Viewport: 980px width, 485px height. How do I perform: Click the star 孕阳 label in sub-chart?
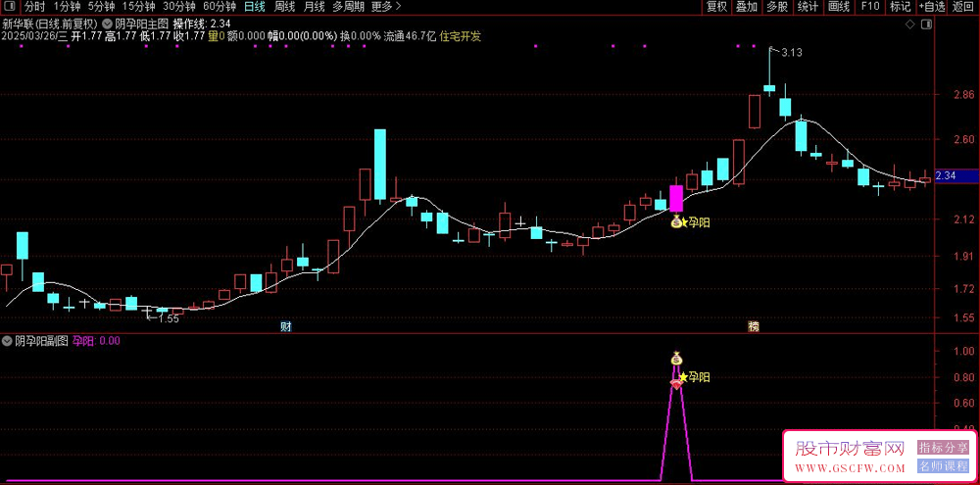(x=695, y=377)
